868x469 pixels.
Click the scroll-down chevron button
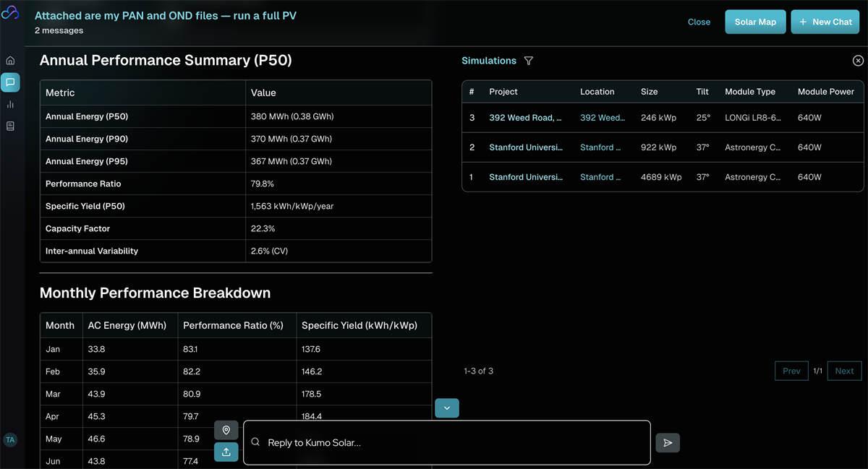point(447,408)
